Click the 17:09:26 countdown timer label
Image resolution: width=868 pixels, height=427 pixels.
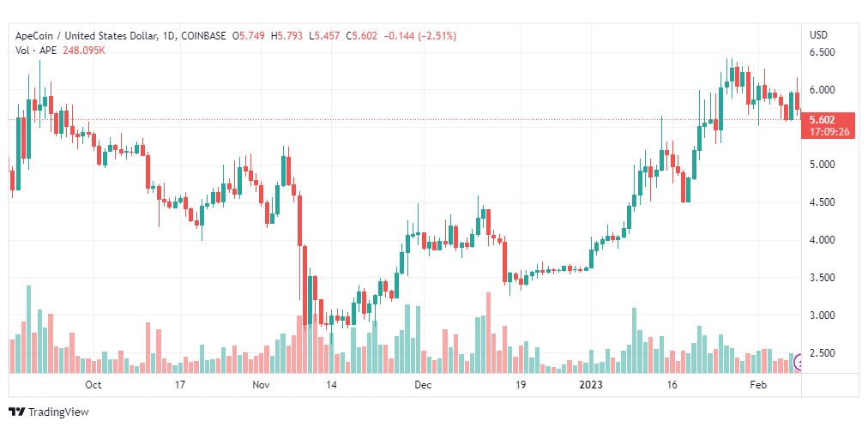point(829,132)
